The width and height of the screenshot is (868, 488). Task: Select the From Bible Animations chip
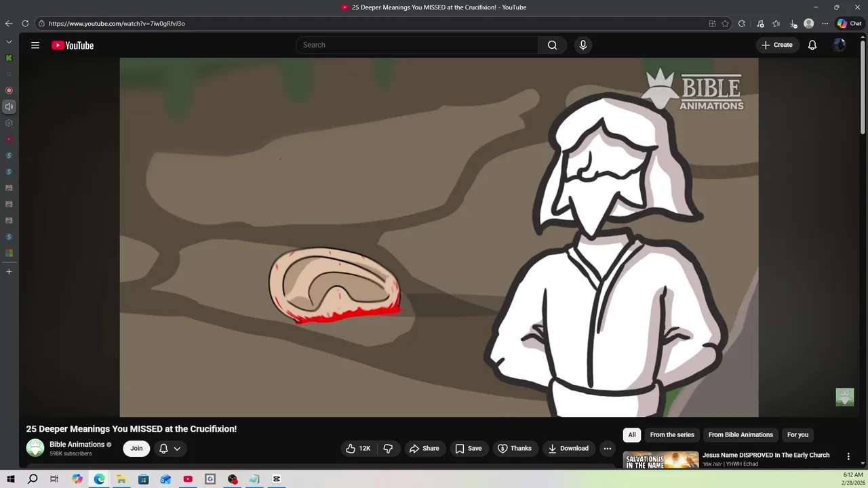coord(741,435)
